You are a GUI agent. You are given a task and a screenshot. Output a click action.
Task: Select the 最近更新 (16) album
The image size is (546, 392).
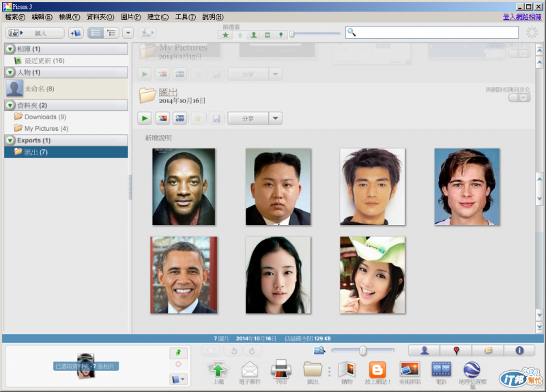[x=66, y=61]
